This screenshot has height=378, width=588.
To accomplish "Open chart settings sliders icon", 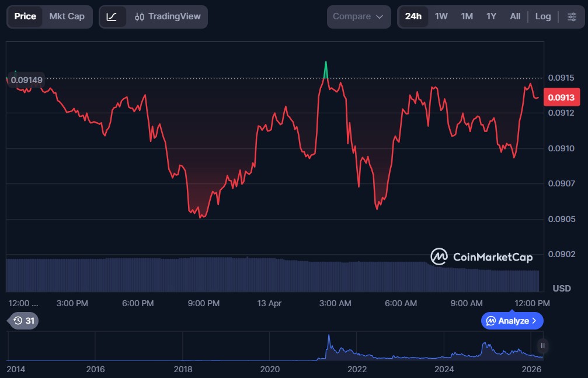I will (572, 16).
